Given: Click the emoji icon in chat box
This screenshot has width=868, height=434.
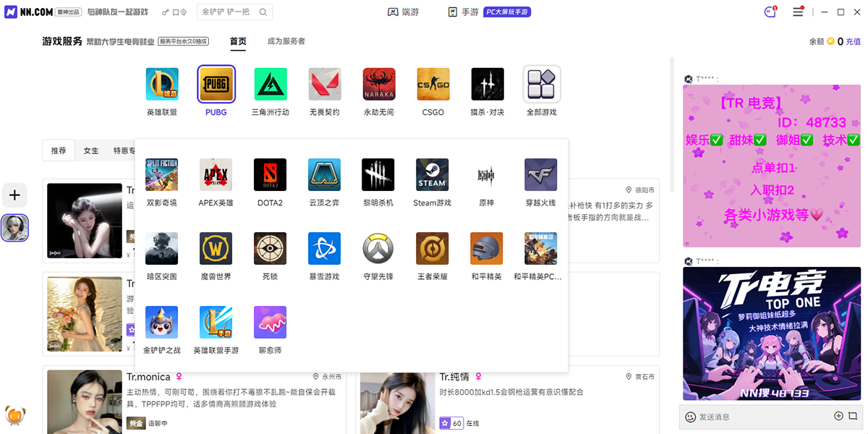Looking at the screenshot, I should click(691, 417).
